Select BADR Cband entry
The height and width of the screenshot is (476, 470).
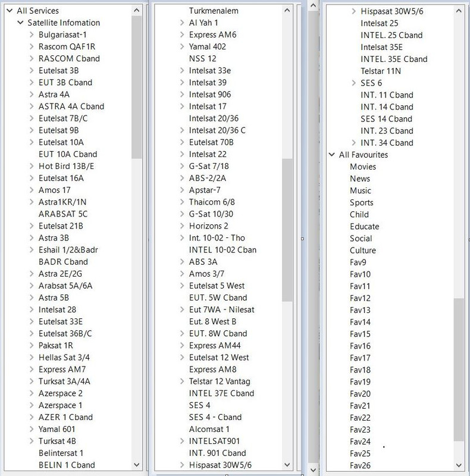pos(63,262)
